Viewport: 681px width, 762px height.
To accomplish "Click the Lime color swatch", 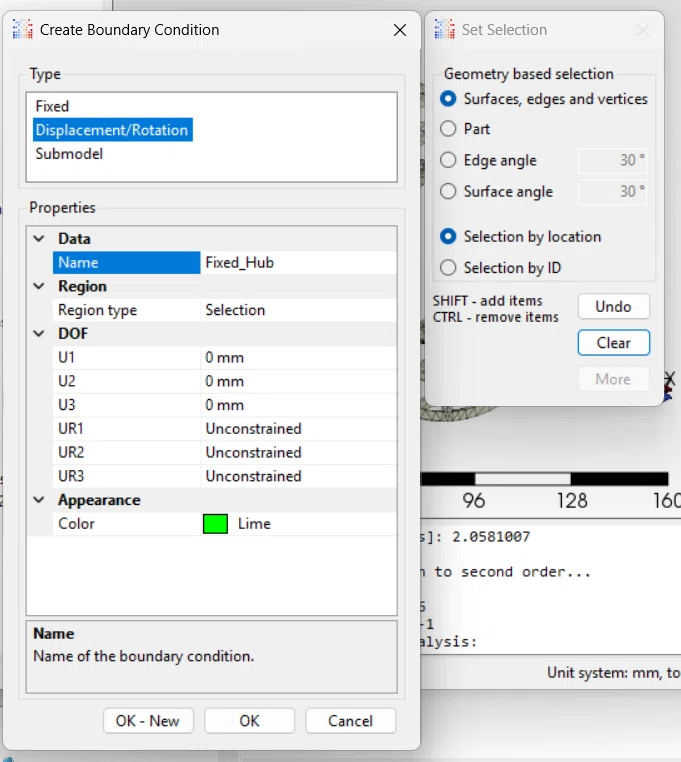I will tap(215, 524).
